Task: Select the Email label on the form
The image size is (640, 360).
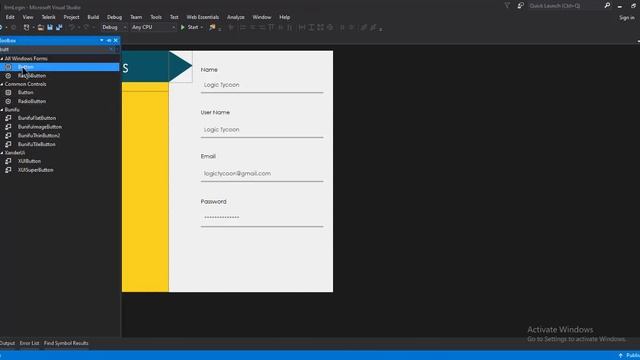Action: pos(208,156)
